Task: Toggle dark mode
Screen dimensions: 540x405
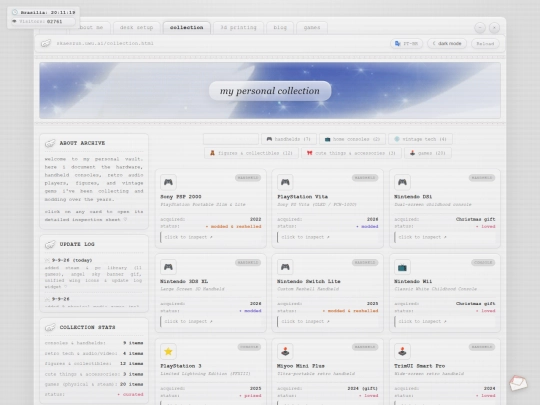Action: [447, 43]
